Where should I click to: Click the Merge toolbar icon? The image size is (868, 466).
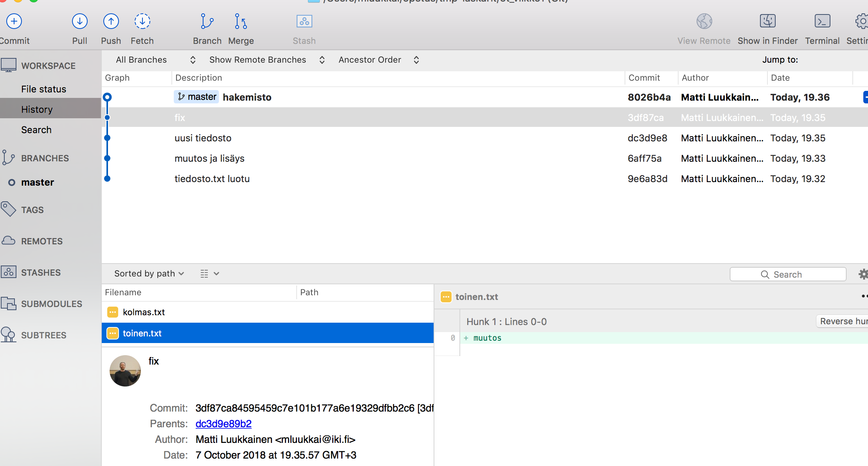point(241,22)
